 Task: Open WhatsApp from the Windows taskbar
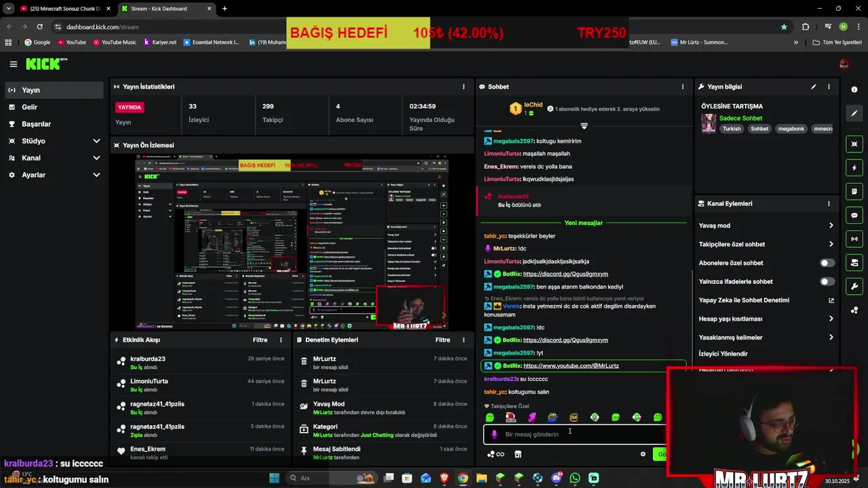click(575, 478)
